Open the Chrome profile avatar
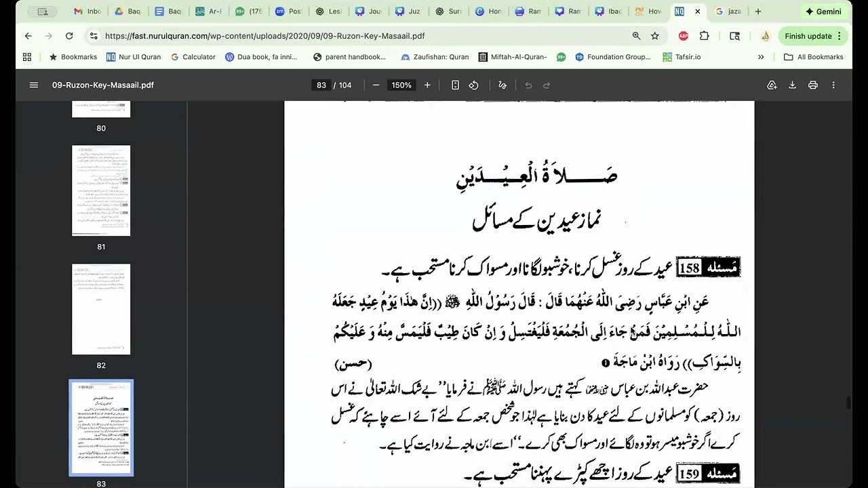 (x=765, y=36)
